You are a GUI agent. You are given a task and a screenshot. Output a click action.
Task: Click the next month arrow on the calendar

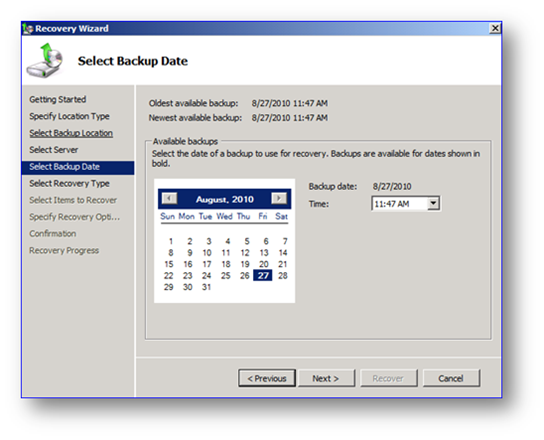click(279, 198)
